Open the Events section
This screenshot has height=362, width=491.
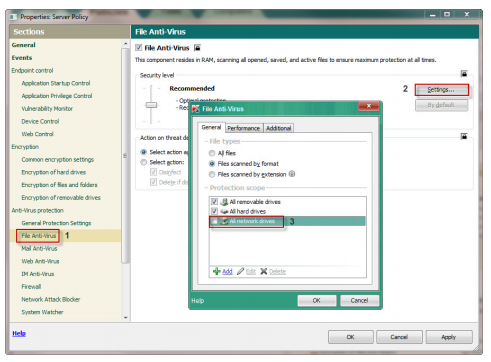[22, 58]
